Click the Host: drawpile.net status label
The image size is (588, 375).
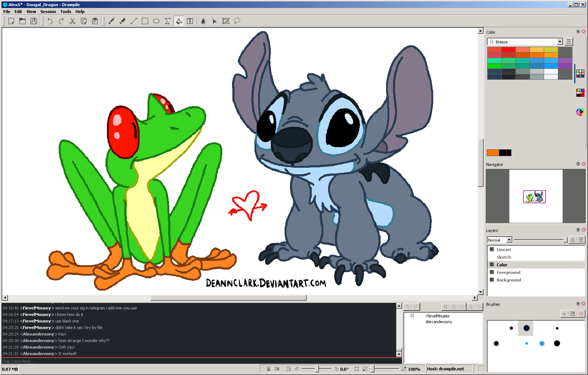pyautogui.click(x=446, y=369)
